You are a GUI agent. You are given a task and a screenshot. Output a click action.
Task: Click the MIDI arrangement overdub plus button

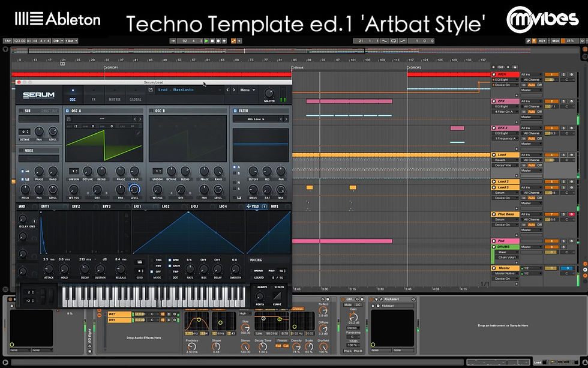(224, 40)
